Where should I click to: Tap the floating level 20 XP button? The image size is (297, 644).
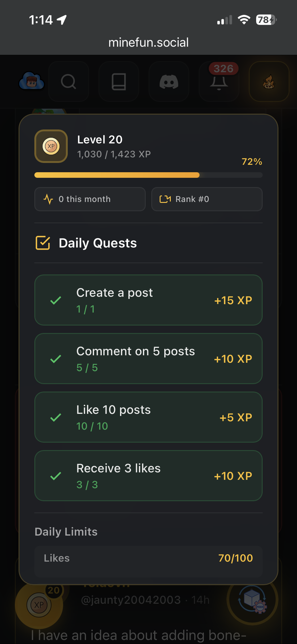(39, 604)
